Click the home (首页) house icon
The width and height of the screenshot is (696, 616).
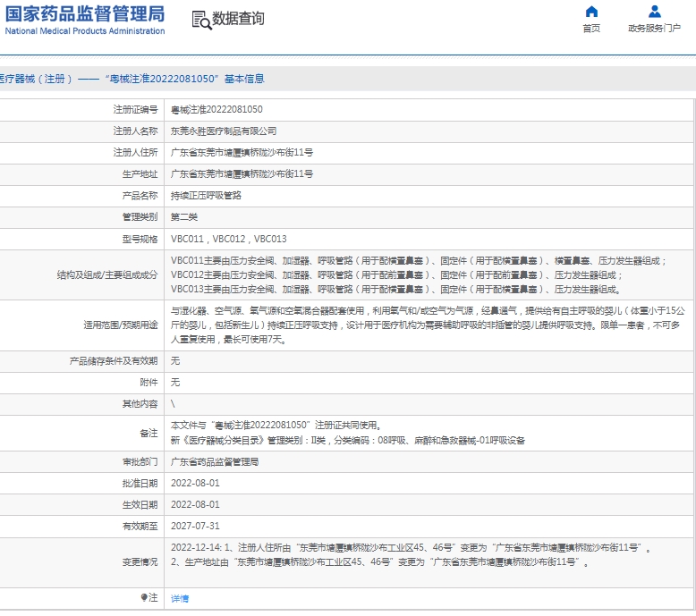[591, 12]
